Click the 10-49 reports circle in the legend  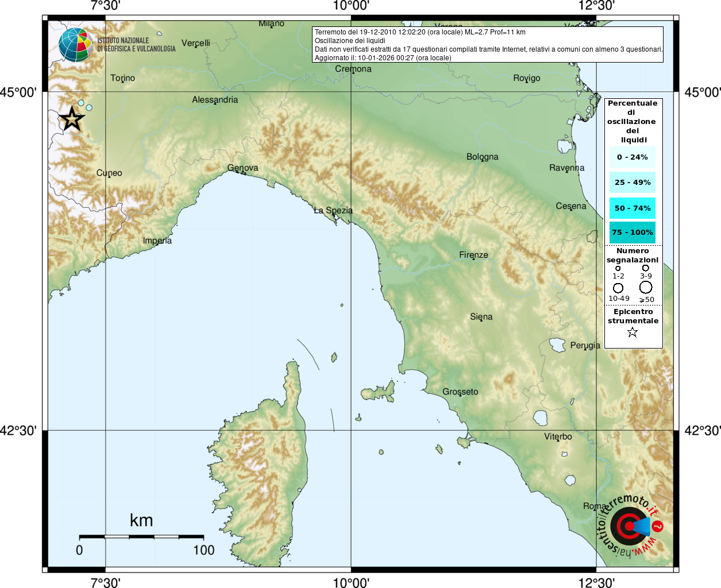click(x=618, y=288)
